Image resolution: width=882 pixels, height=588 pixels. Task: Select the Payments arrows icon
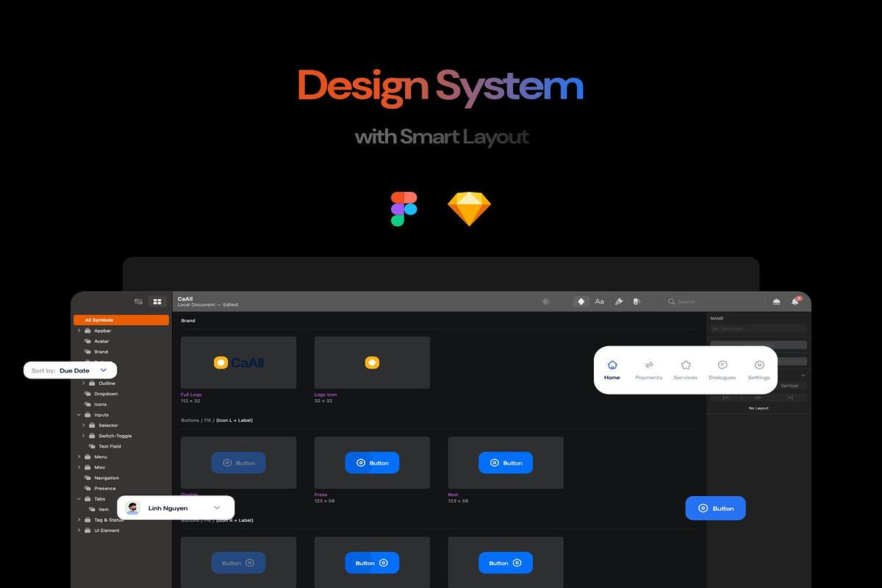(649, 365)
